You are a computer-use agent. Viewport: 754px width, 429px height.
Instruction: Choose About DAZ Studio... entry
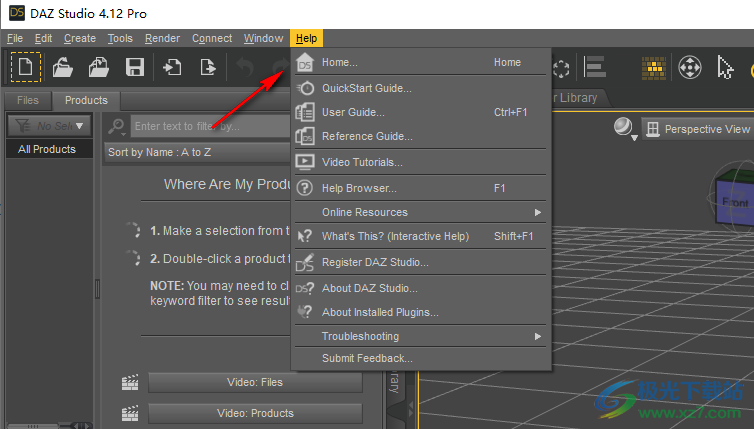421,289
